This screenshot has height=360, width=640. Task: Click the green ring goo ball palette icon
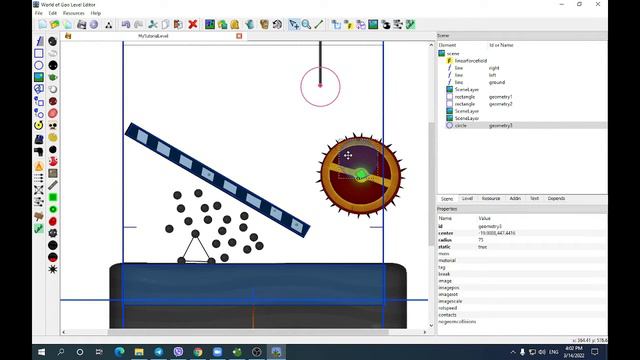pos(53,209)
